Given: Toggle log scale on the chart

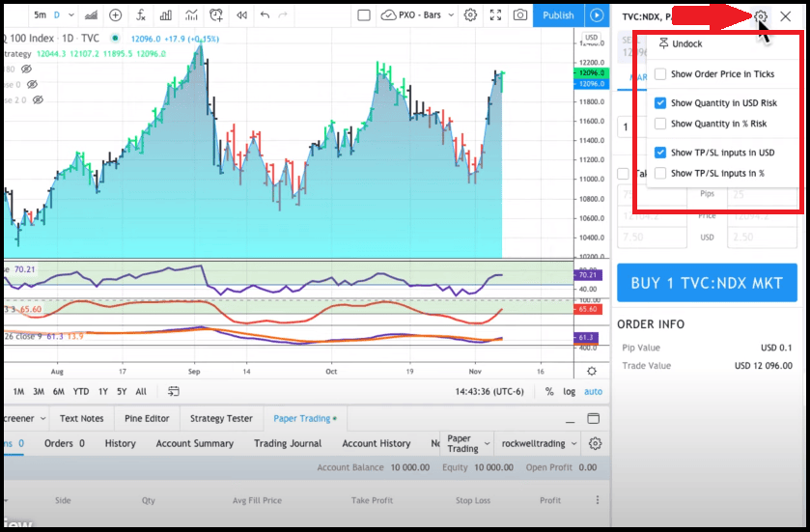Looking at the screenshot, I should coord(570,391).
